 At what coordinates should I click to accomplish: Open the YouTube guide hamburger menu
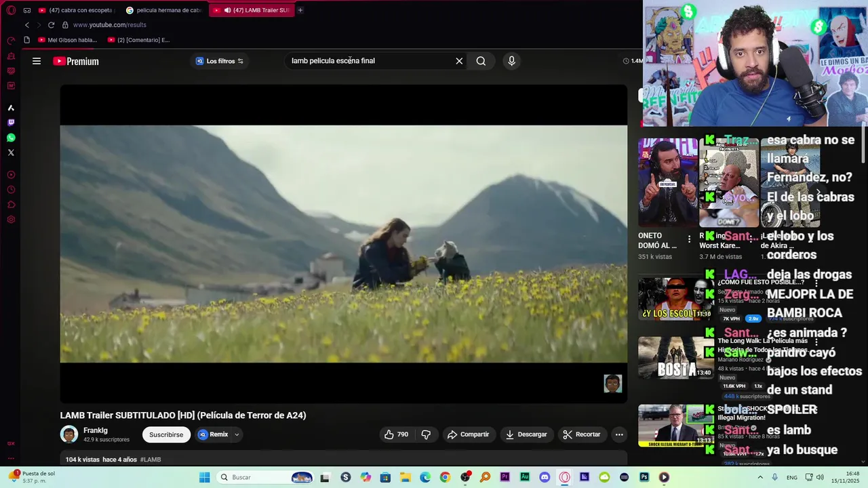point(37,61)
